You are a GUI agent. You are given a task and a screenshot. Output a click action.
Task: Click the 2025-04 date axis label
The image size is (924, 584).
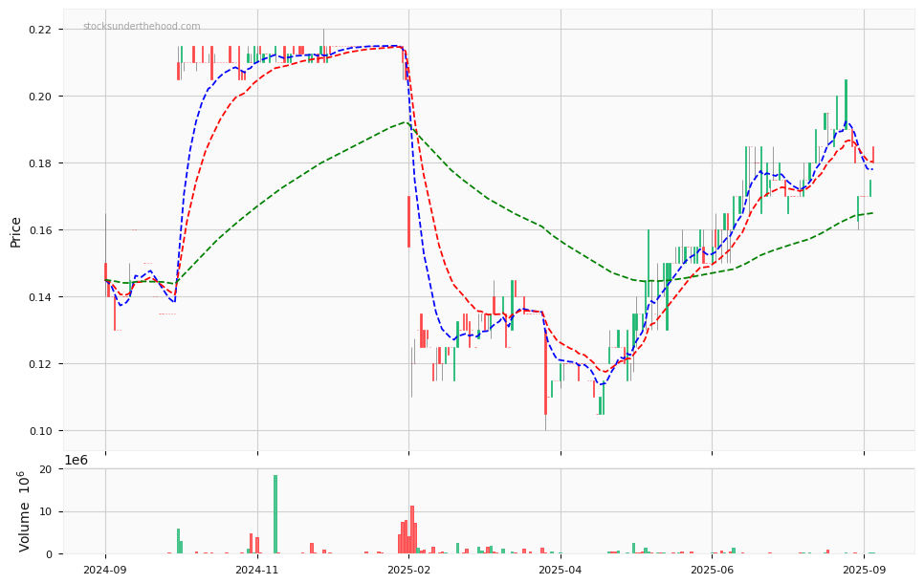click(x=561, y=570)
